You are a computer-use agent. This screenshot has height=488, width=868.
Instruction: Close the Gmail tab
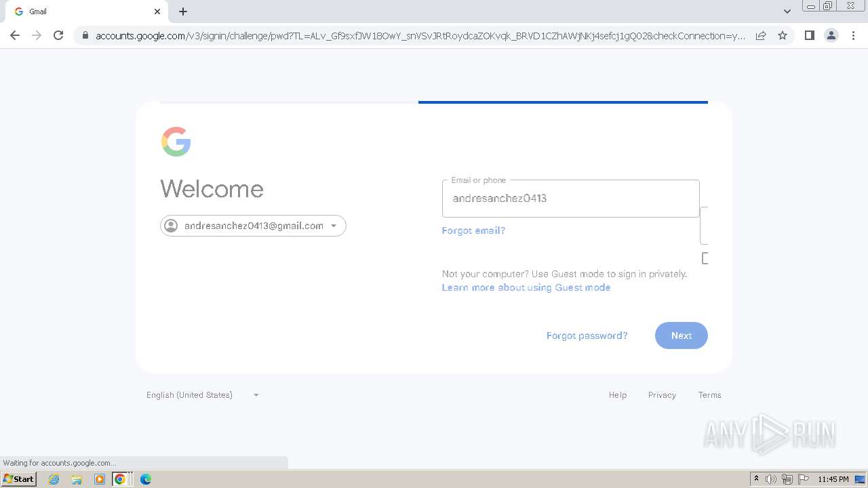(x=157, y=12)
